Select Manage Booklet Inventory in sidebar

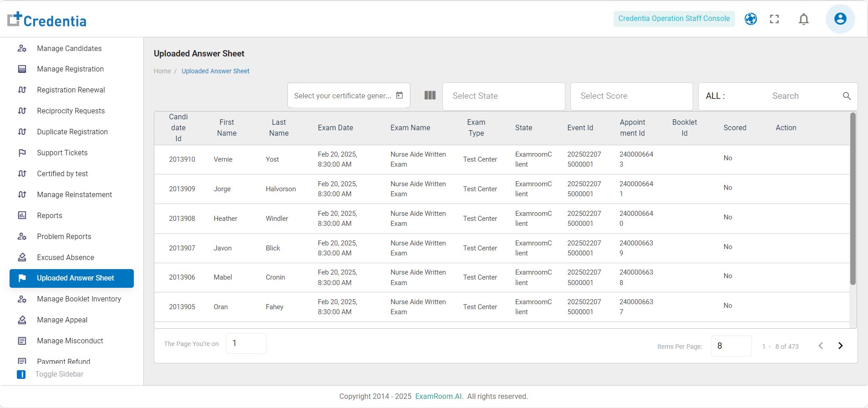tap(79, 299)
